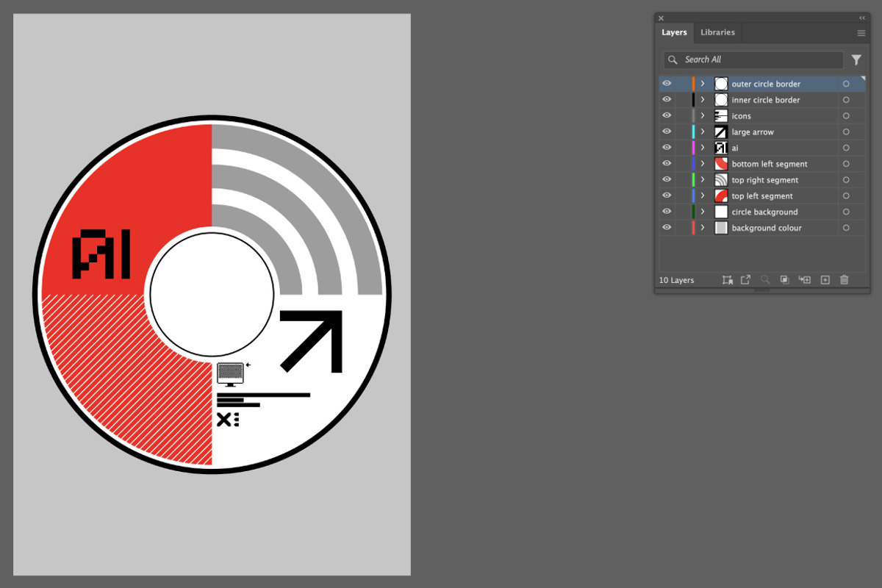Toggle eye for top left segment layer
The height and width of the screenshot is (588, 882).
point(667,196)
